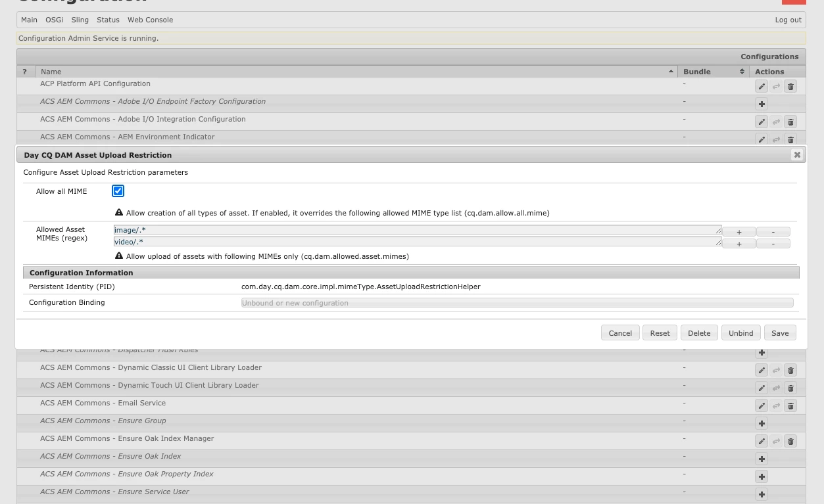Edit AEM Environment Indicator configuration
Viewport: 824px width, 504px height.
(762, 139)
